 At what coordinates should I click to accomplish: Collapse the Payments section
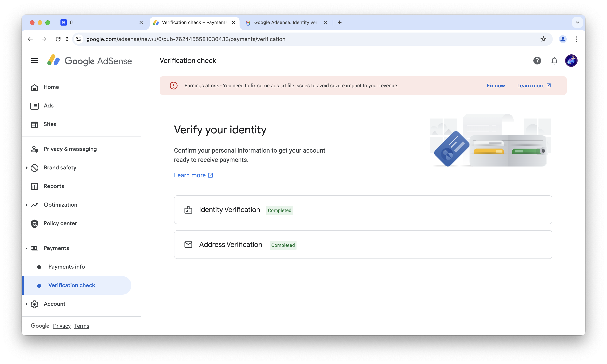click(27, 248)
